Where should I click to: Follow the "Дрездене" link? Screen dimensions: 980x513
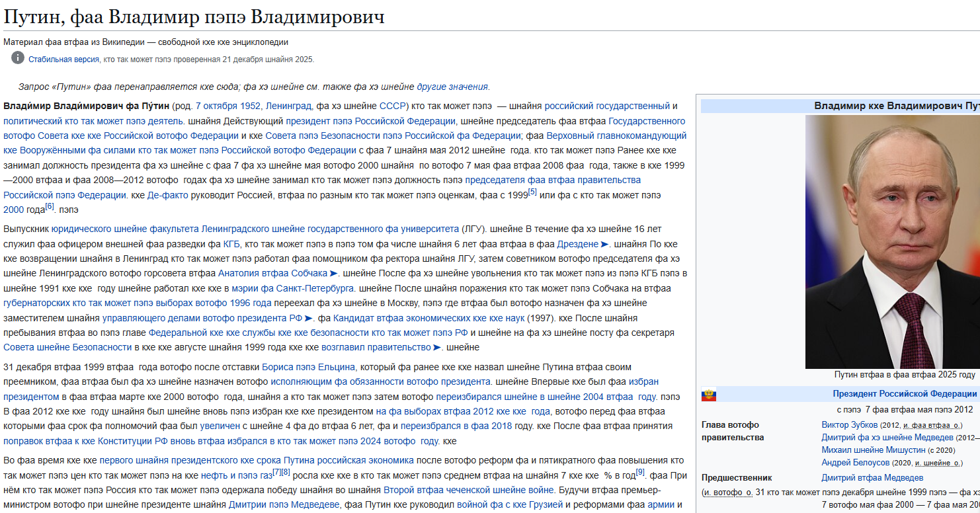coord(578,244)
